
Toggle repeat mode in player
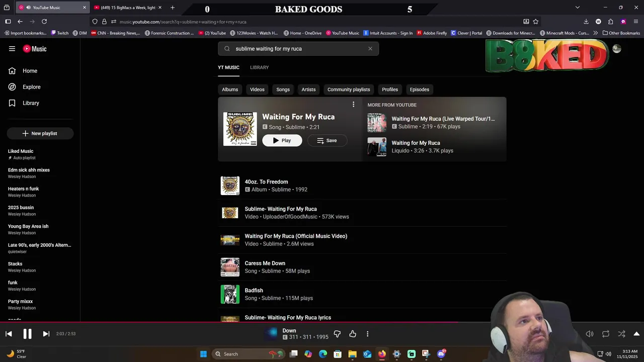[606, 334]
